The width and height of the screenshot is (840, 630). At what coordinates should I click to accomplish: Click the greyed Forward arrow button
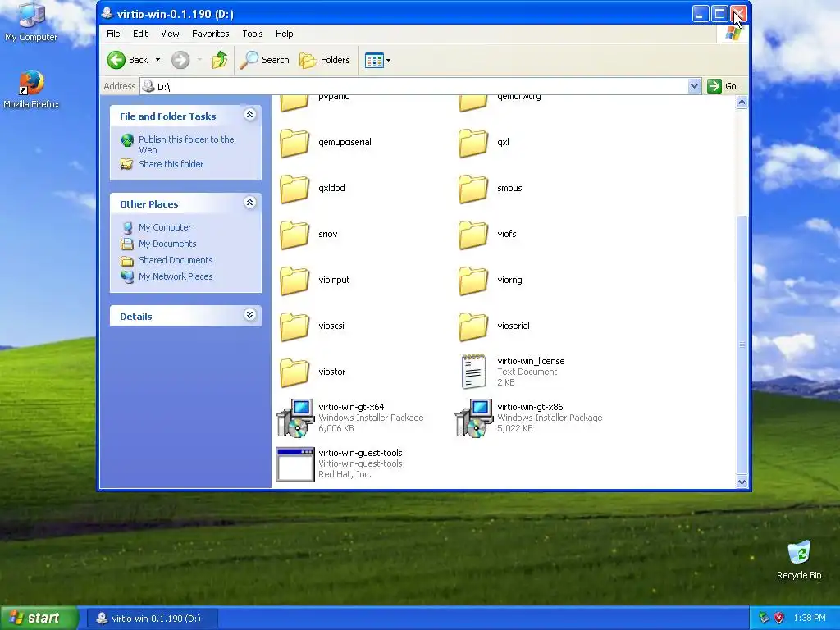(x=180, y=60)
